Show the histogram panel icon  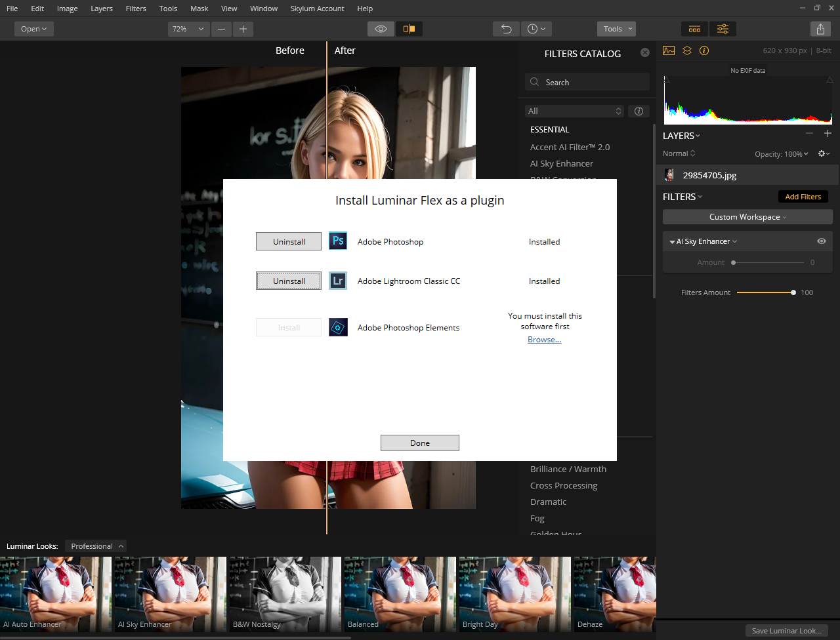[x=669, y=50]
